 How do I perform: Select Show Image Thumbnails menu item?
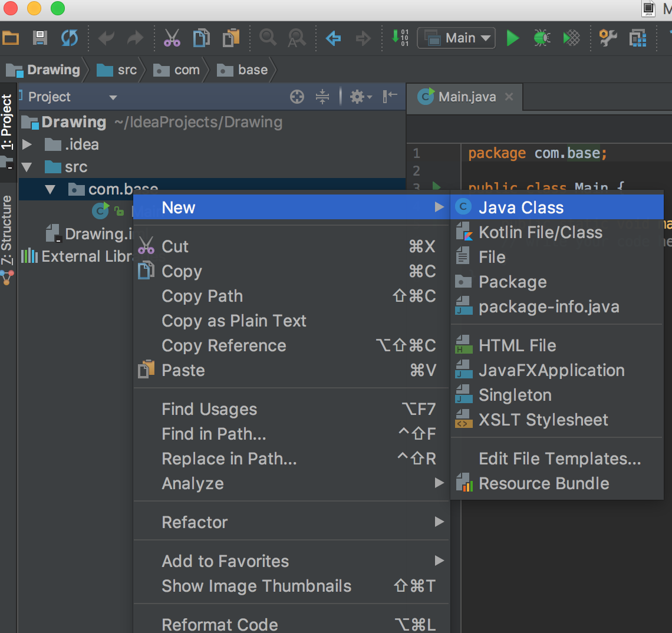point(292,586)
